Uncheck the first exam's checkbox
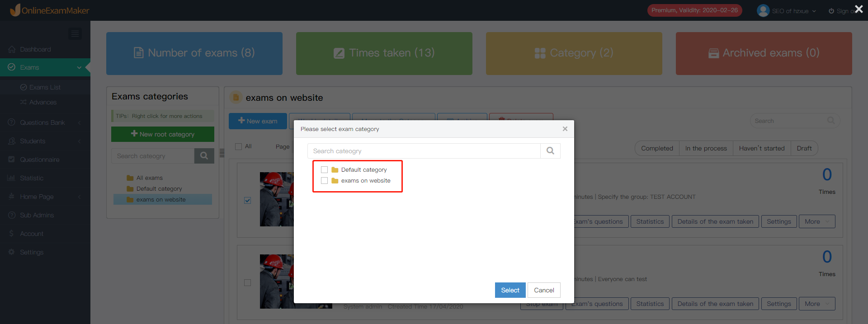 click(x=247, y=200)
